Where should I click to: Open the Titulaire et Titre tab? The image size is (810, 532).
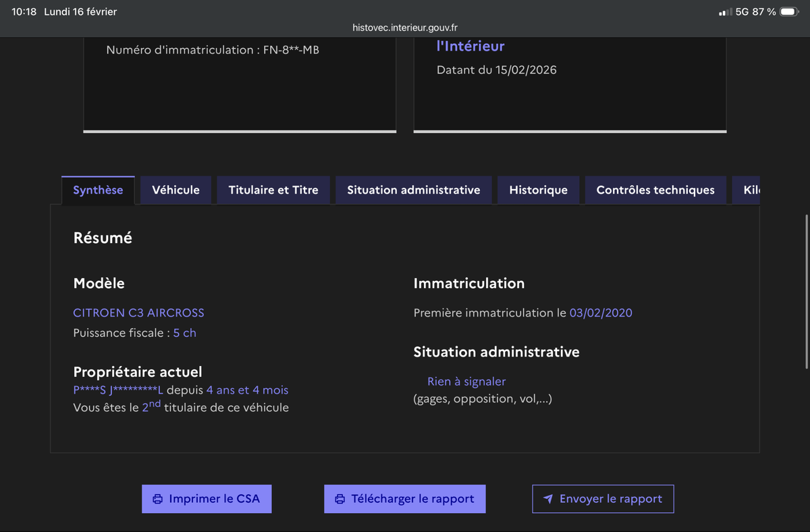pyautogui.click(x=273, y=190)
